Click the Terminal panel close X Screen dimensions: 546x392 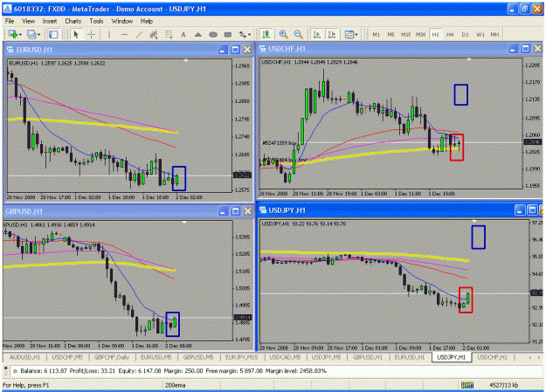point(5,368)
